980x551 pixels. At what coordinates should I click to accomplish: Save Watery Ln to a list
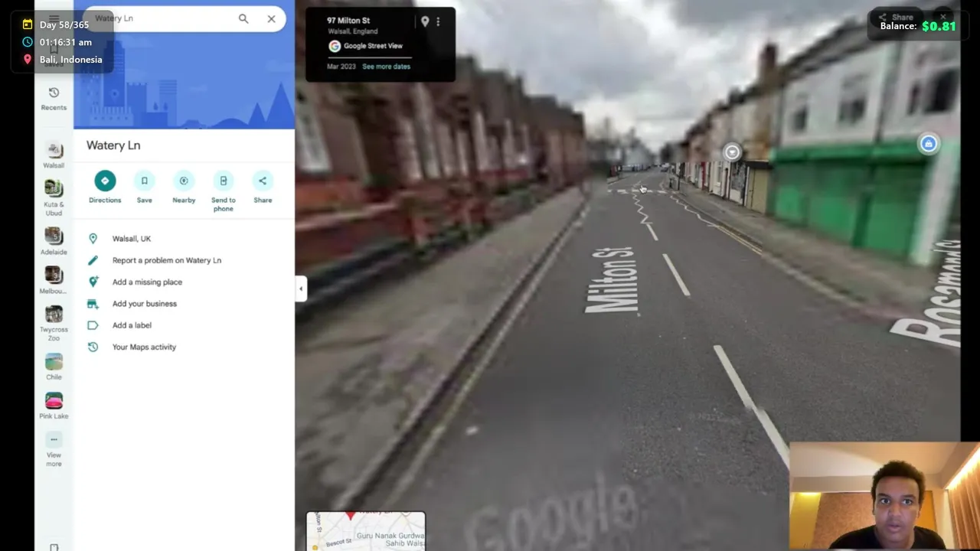[x=144, y=187]
